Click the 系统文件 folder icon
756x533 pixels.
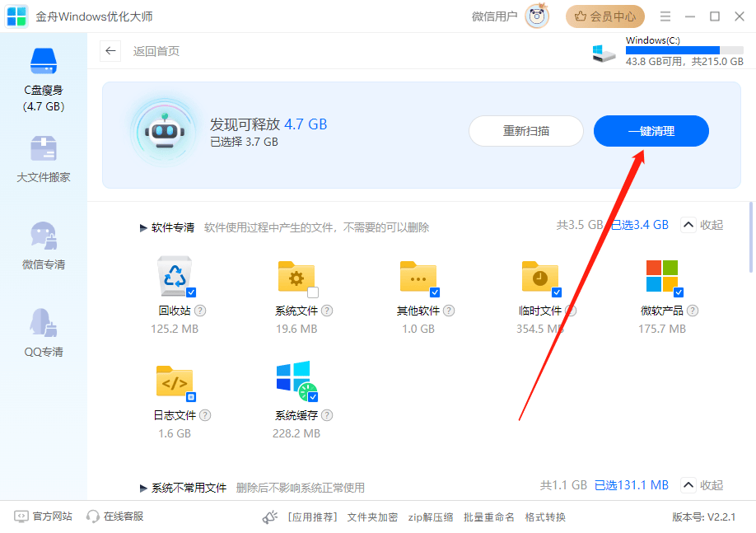point(296,277)
